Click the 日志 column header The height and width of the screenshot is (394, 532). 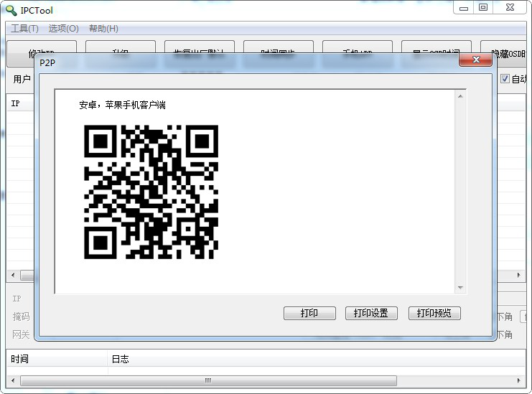pyautogui.click(x=317, y=359)
